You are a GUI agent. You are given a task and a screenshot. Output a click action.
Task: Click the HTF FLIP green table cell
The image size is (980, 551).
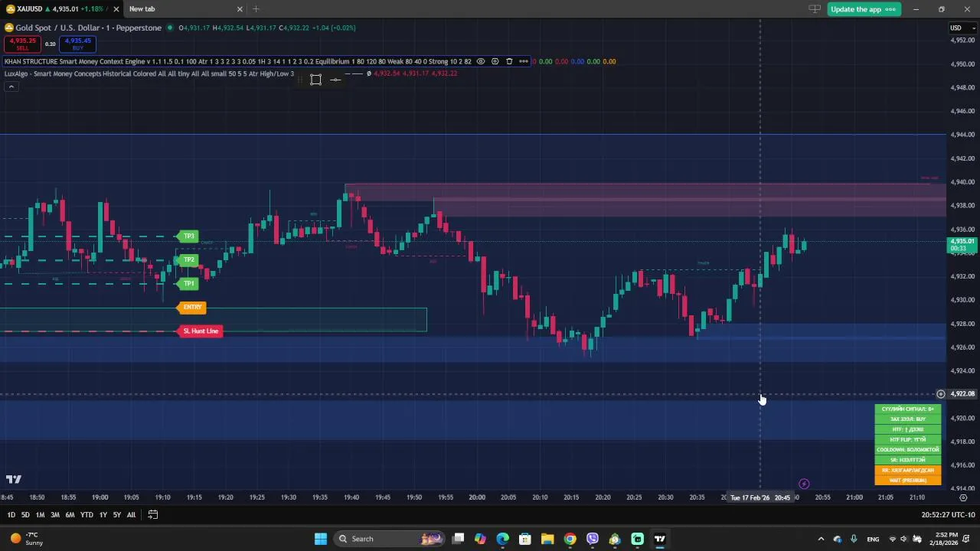coord(908,440)
